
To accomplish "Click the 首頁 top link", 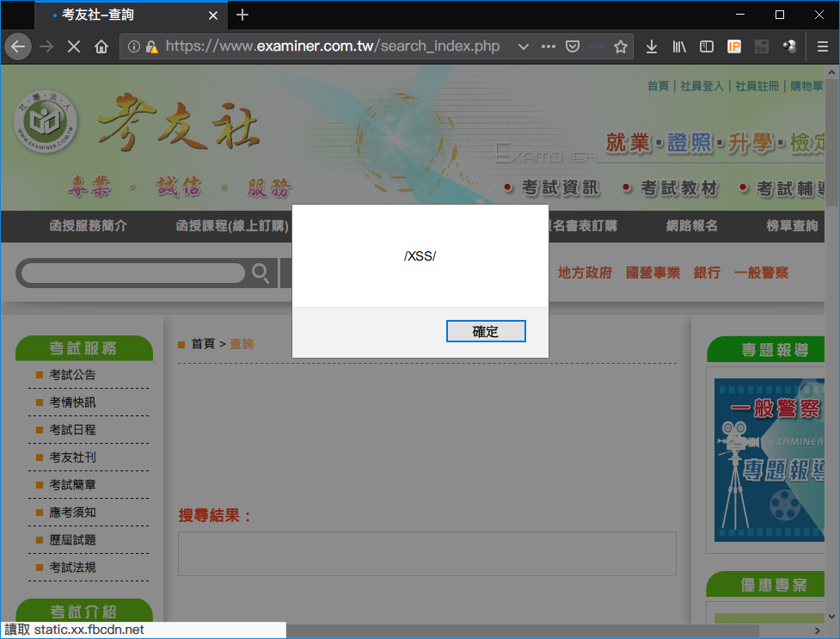I will point(658,86).
